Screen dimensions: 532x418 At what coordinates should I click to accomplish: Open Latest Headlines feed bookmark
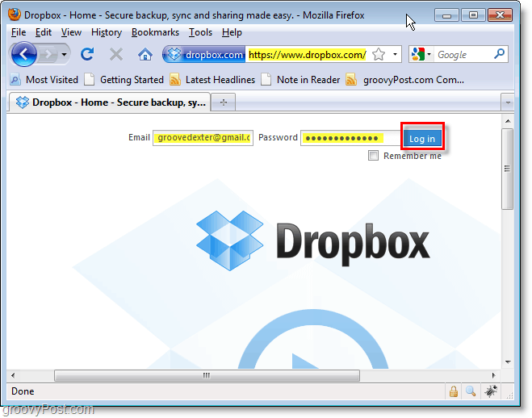[212, 80]
